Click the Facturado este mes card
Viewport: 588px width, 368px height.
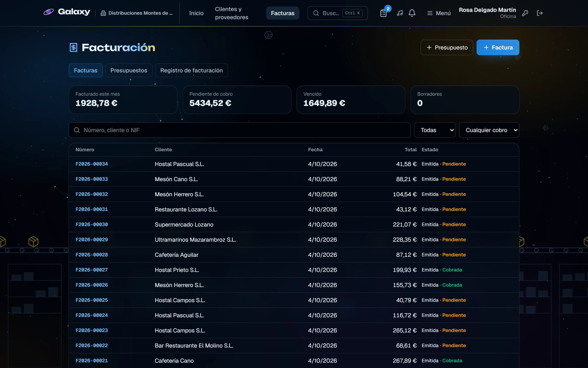point(123,100)
